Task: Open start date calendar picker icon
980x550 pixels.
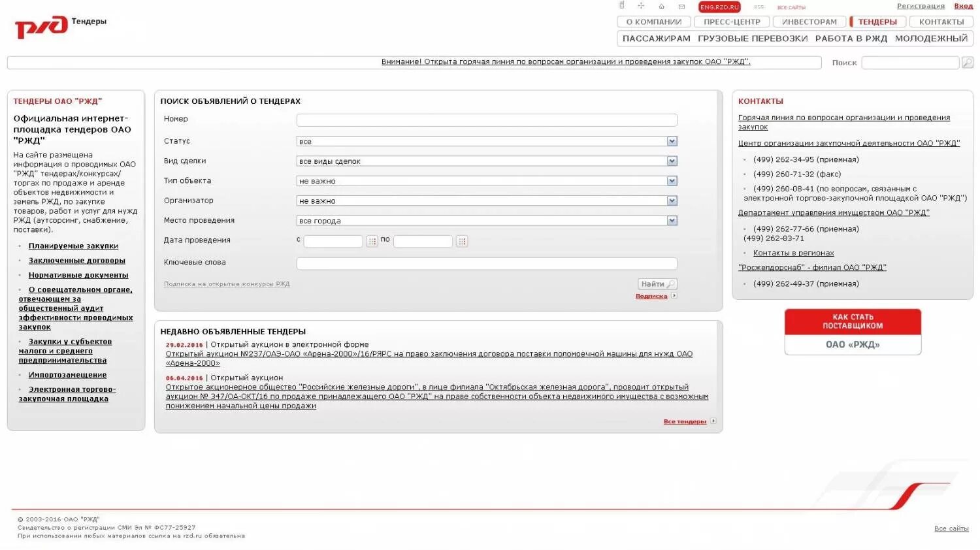Action: coord(372,241)
